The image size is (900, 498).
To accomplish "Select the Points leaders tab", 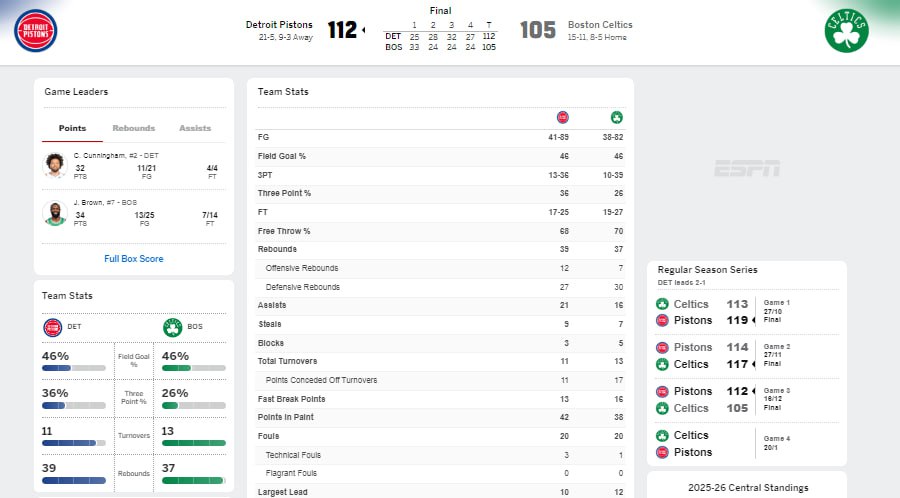I will [72, 128].
